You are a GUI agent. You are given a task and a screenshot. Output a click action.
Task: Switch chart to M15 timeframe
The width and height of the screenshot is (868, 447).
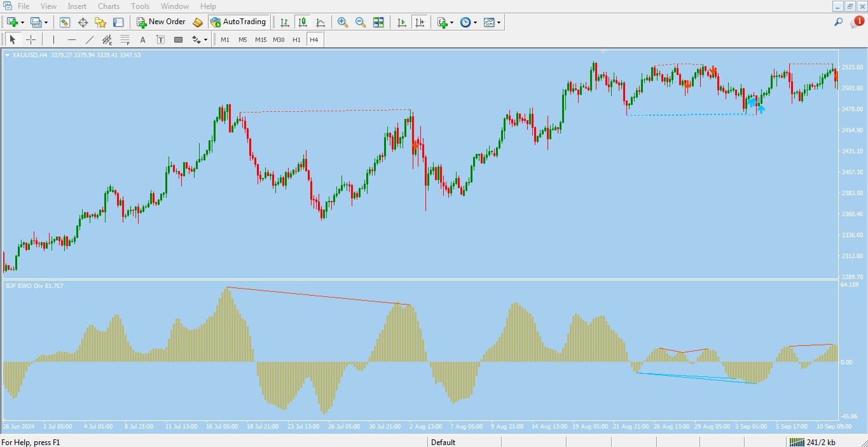tap(260, 39)
